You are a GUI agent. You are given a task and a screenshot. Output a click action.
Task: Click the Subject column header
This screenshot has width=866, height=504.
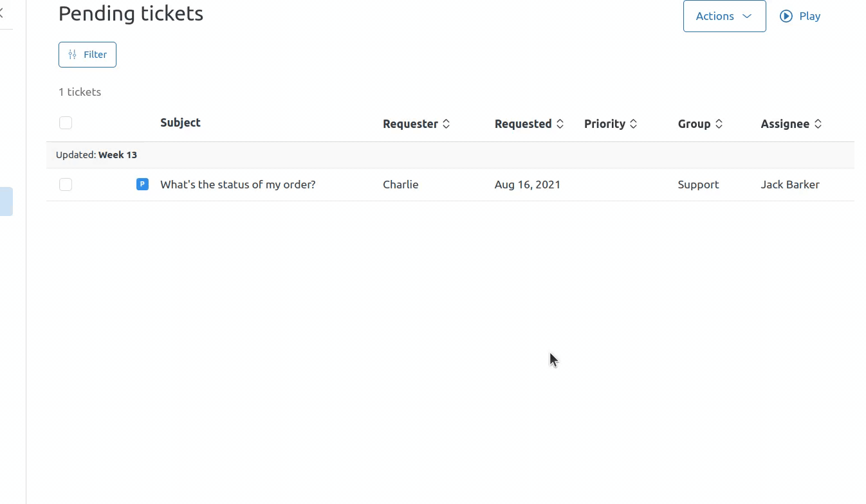(x=180, y=123)
